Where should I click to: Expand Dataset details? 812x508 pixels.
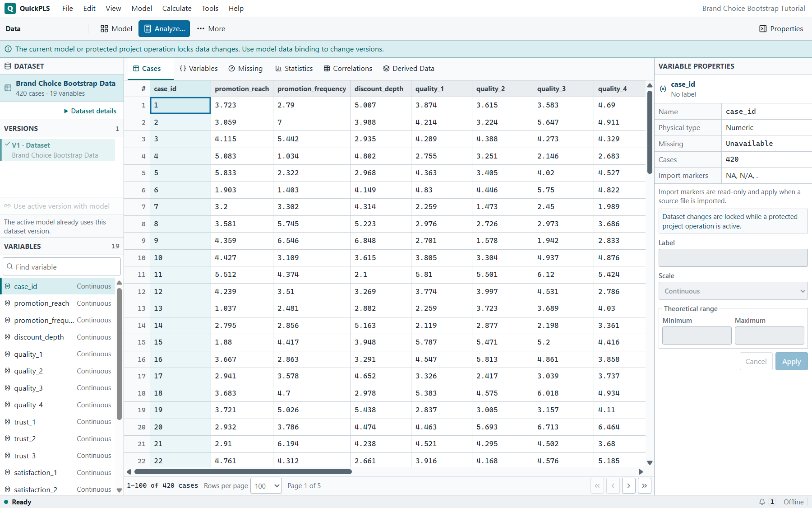pos(90,111)
